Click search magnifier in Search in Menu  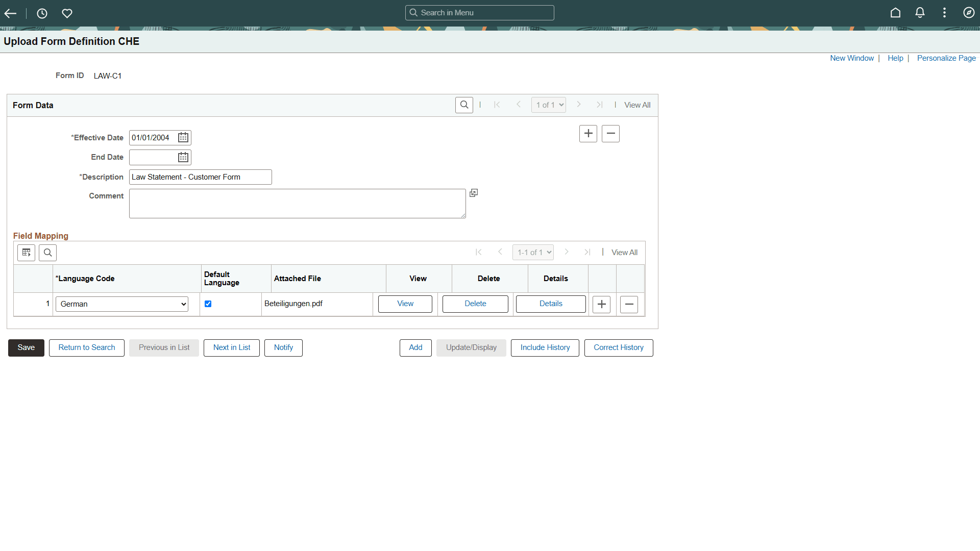413,13
